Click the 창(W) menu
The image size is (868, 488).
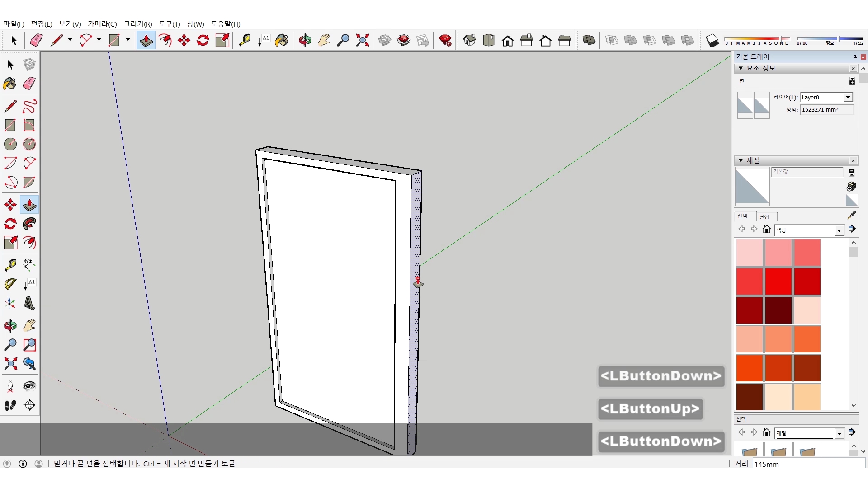(195, 24)
